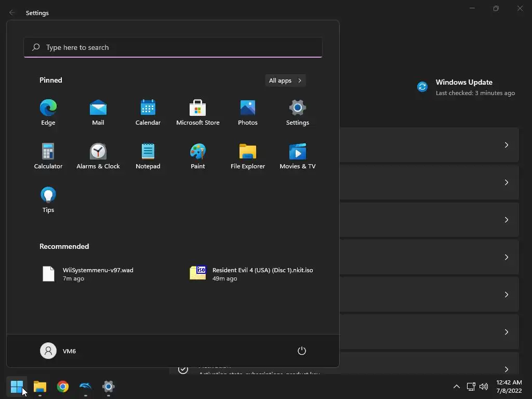Screen dimensions: 532x399
Task: Open Microsoft Store pinned app
Action: click(198, 113)
